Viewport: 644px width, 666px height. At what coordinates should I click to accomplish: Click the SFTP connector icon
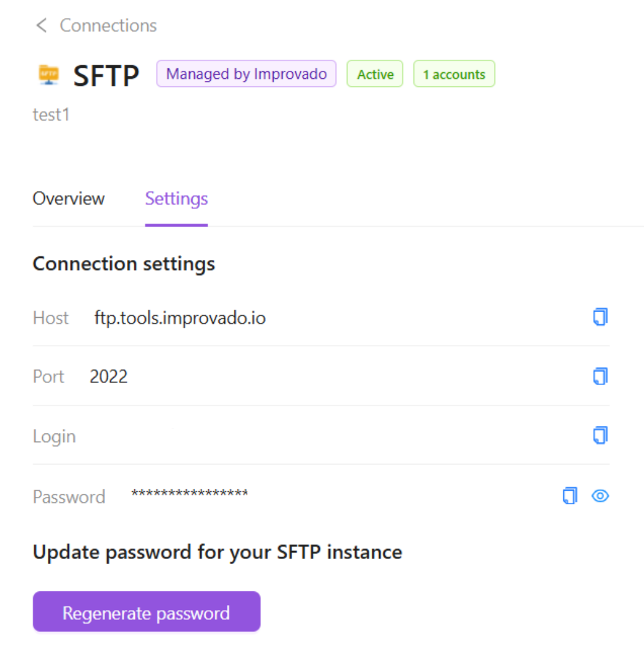click(48, 75)
